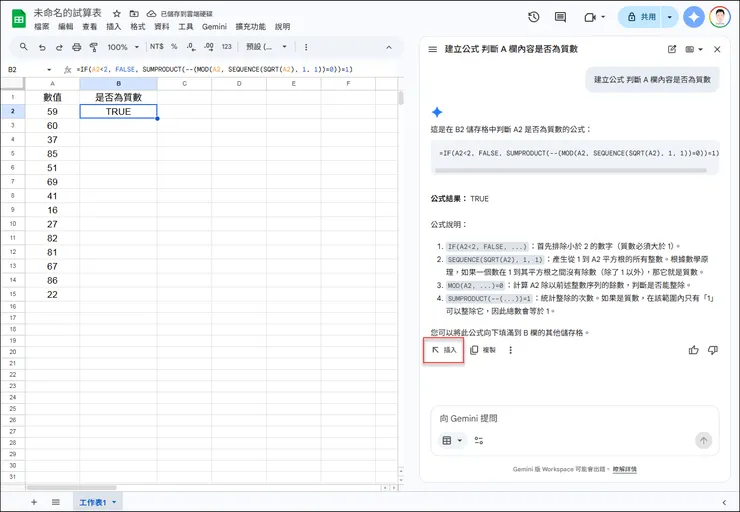Start a new Gemini chat icon
The height and width of the screenshot is (512, 740).
[672, 49]
